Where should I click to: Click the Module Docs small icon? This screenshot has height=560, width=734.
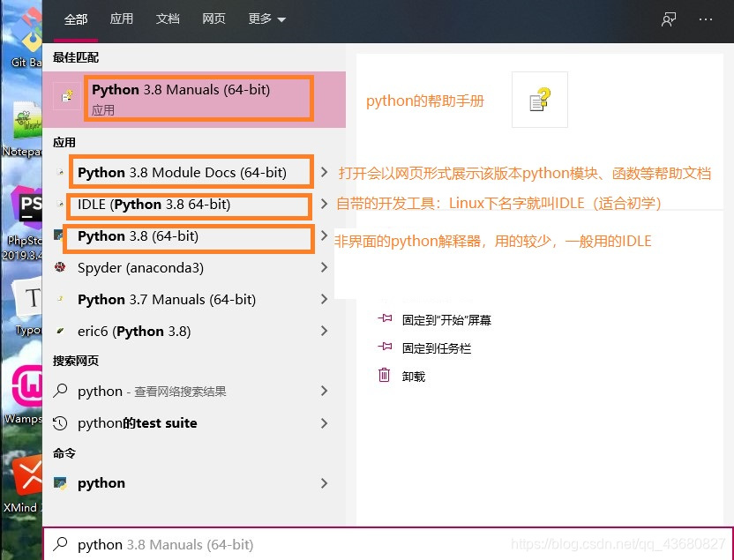click(60, 172)
